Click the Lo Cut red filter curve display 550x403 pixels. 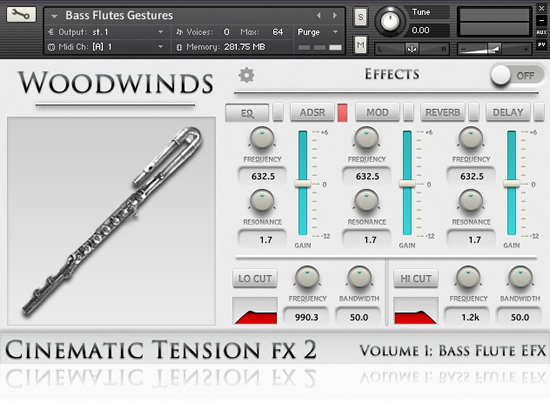click(255, 310)
